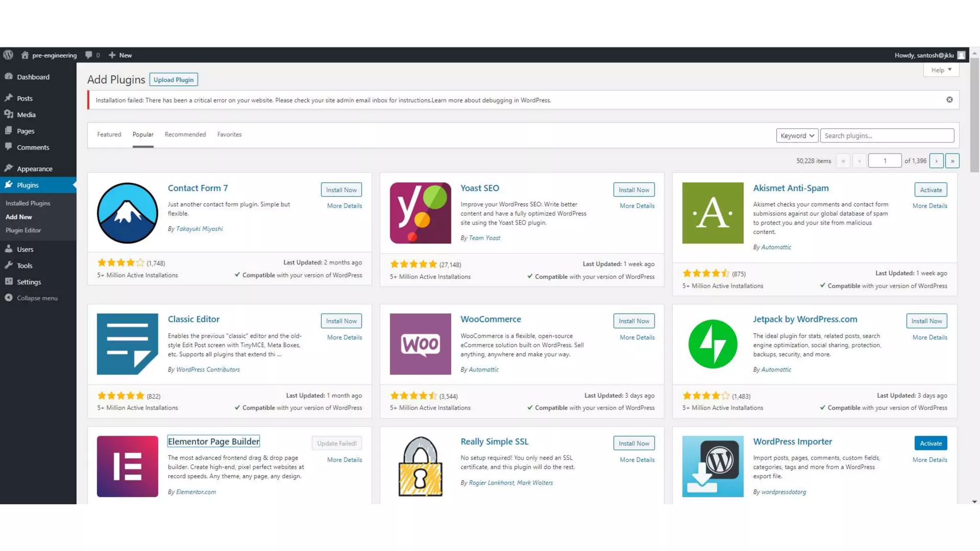This screenshot has height=551, width=980.
Task: Click the WooCommerce plugin logo
Action: (x=420, y=344)
